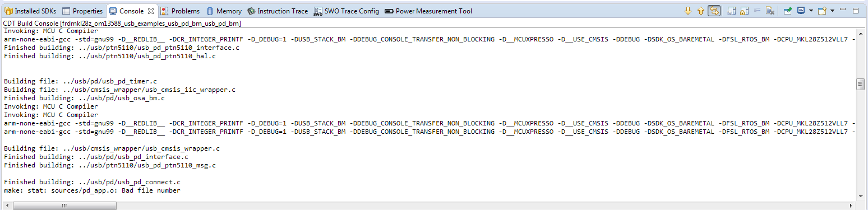Open the Memory view tab
This screenshot has width=868, height=210.
point(224,11)
